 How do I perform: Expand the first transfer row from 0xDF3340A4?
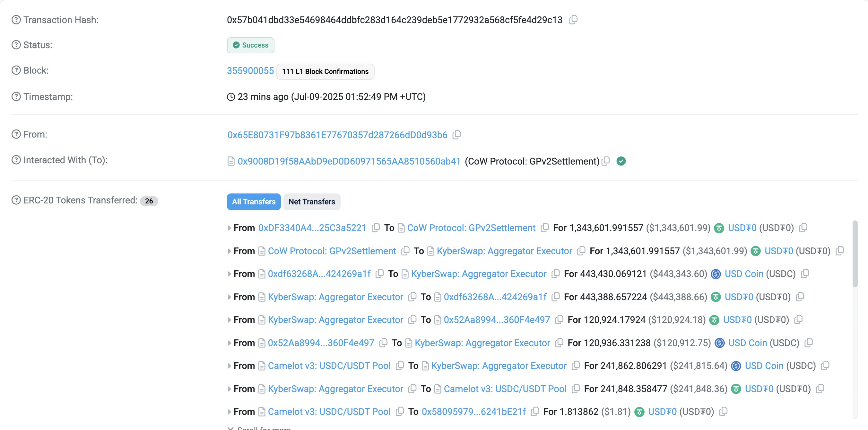pos(229,228)
